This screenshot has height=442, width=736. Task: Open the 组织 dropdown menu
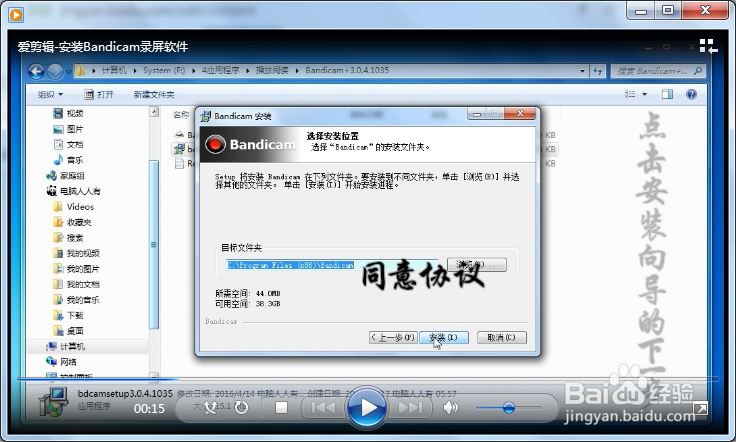50,94
